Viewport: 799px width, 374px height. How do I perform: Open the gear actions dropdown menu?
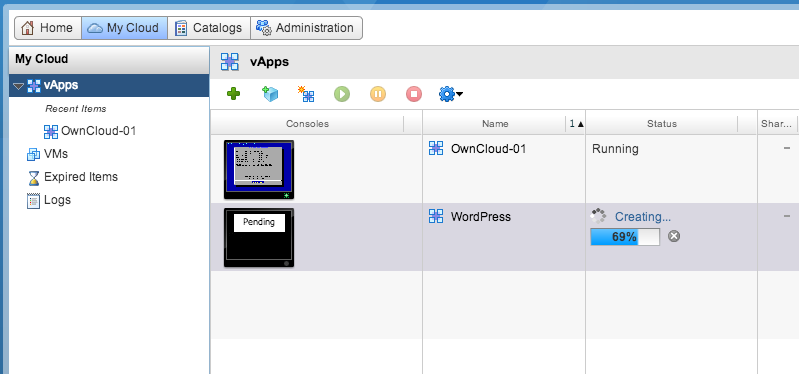coord(450,94)
